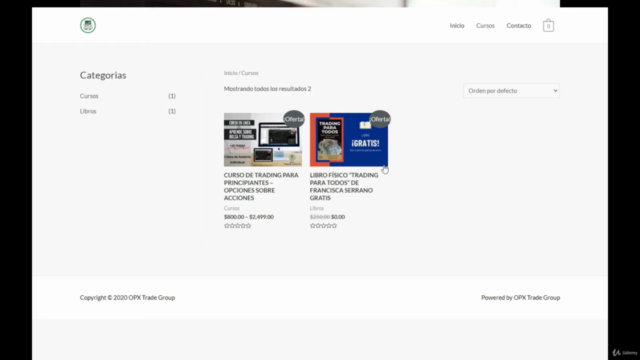Click the 'Copyright © 2020 OPX Trade Group' footer text
Screen dimensions: 640x360
pos(127,298)
